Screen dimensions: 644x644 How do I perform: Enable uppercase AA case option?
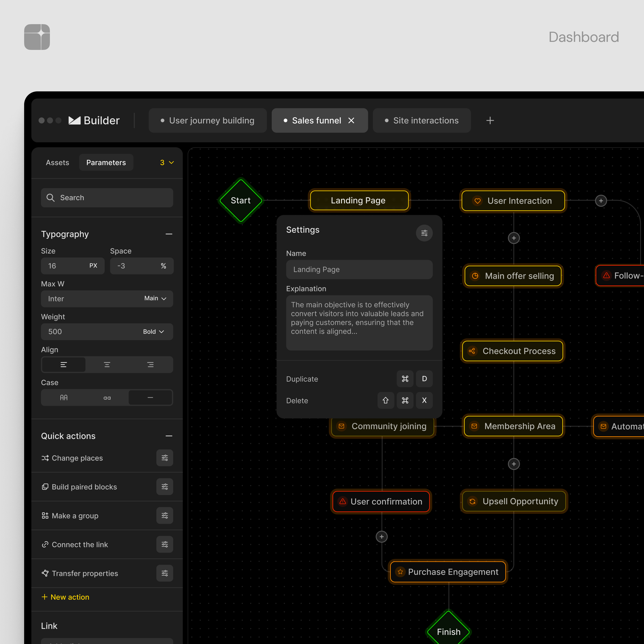tap(63, 397)
